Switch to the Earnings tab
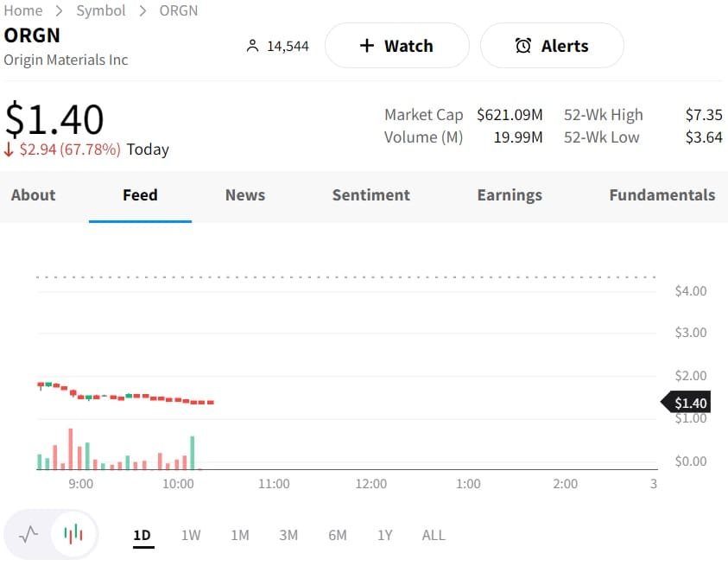The image size is (728, 566). coord(510,195)
